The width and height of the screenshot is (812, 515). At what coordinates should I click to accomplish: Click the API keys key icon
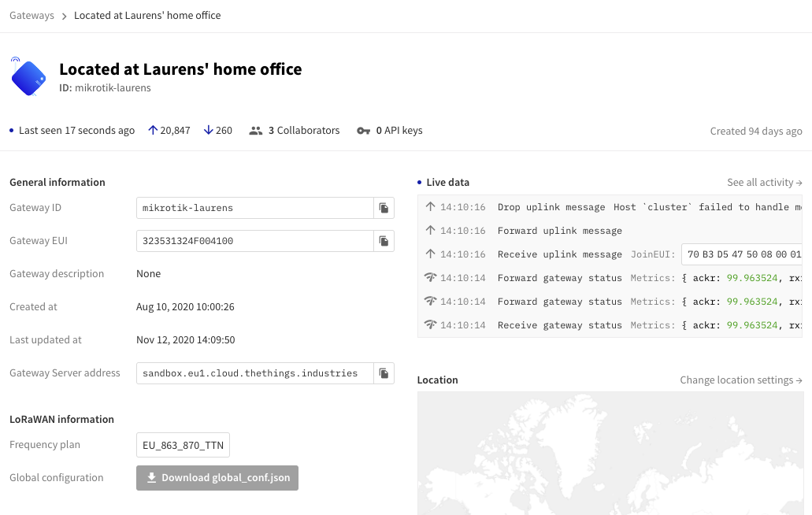point(363,131)
